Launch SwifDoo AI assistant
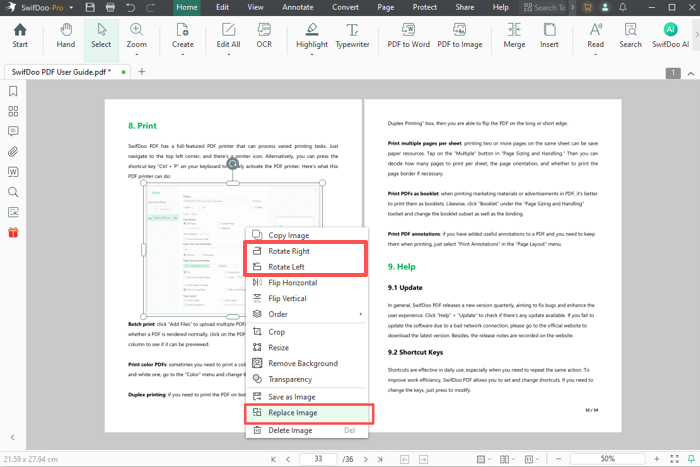This screenshot has height=467, width=700. [671, 36]
